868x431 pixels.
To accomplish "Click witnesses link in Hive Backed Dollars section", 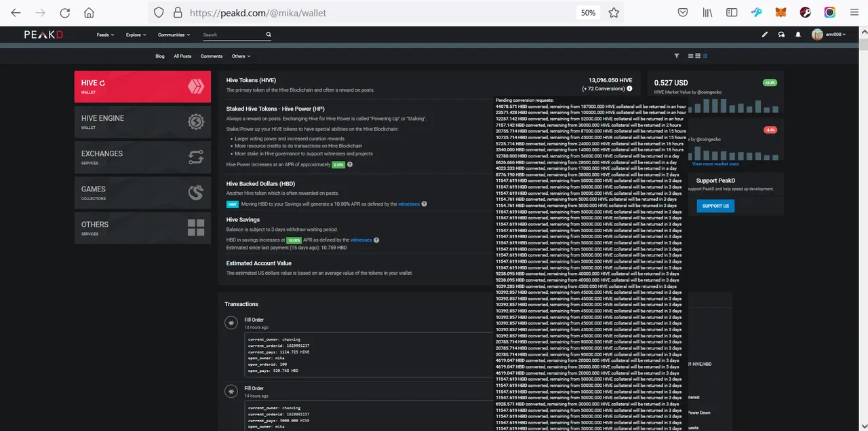I will [408, 204].
